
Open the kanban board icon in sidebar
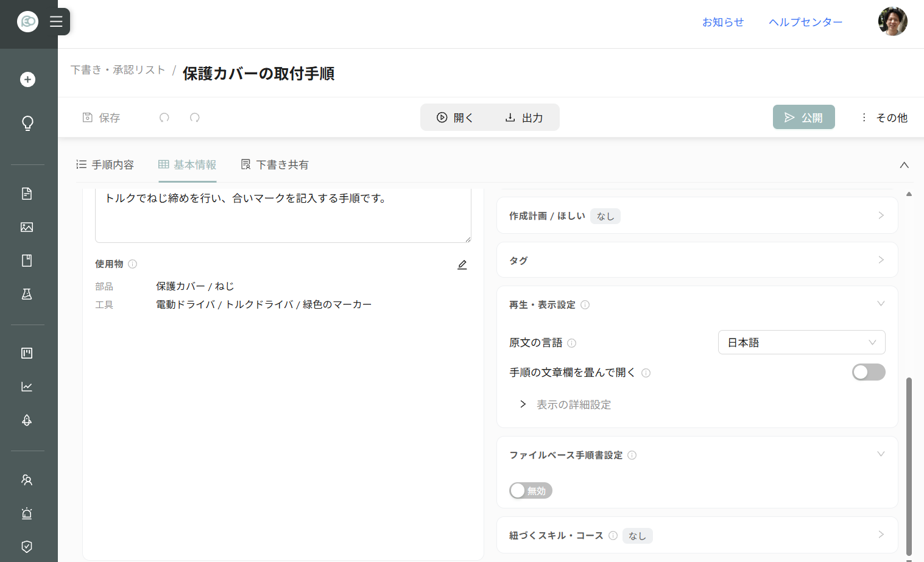[x=27, y=353]
